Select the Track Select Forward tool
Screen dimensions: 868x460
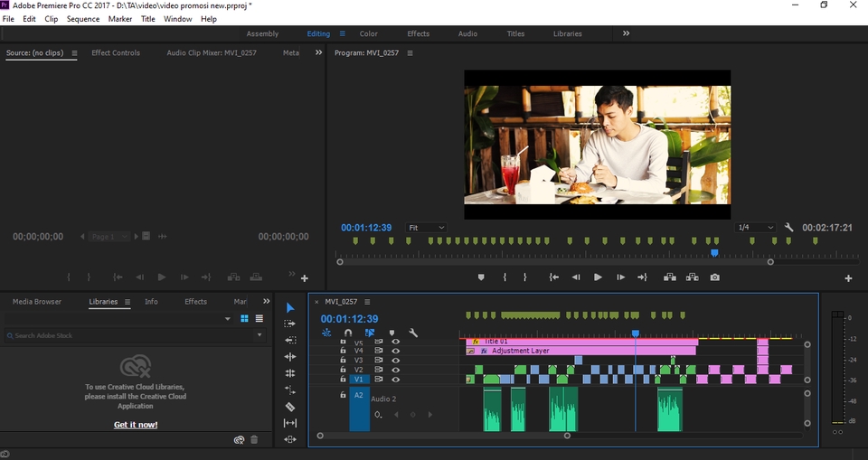289,324
